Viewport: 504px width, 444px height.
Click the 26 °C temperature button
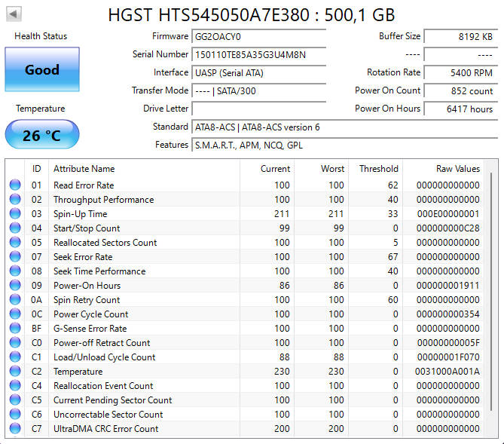point(42,134)
